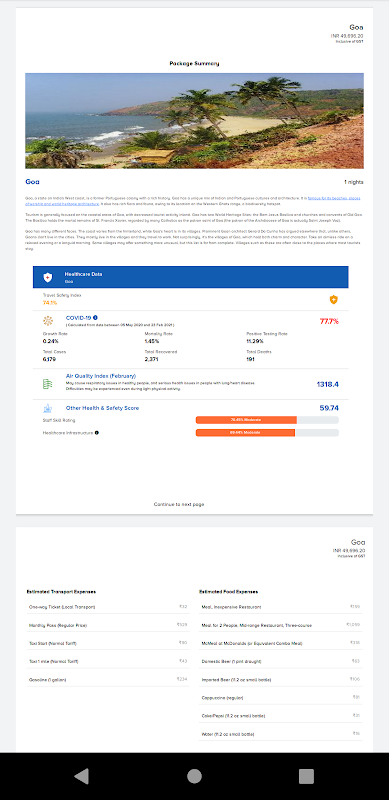The image size is (389, 800).
Task: Open the COVID-19 info icon
Action: pyautogui.click(x=95, y=317)
